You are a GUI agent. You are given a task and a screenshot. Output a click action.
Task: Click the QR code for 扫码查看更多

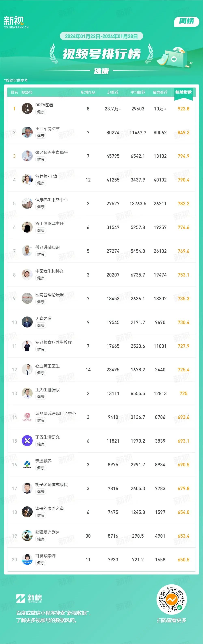(x=172, y=599)
